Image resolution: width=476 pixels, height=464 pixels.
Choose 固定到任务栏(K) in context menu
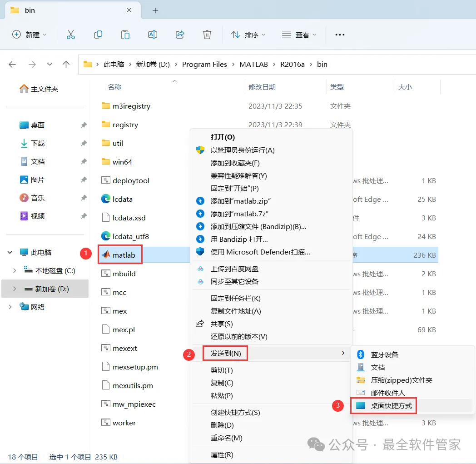click(236, 299)
